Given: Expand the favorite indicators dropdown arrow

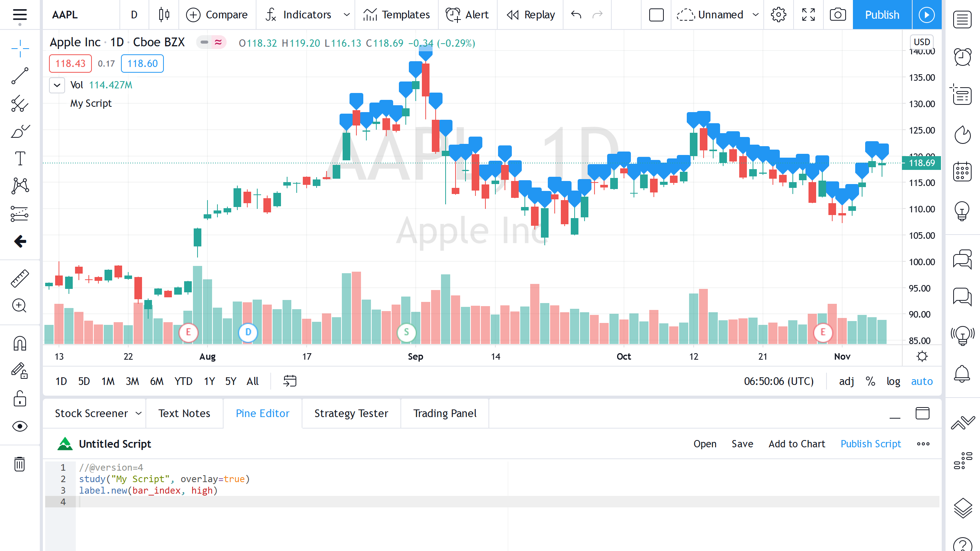Looking at the screenshot, I should click(347, 15).
